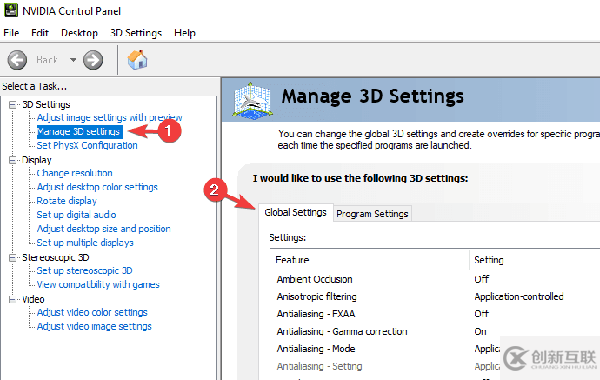Screen dimensions: 600x380
Task: Click the Manage 3D Settings header icon
Action: tap(253, 101)
